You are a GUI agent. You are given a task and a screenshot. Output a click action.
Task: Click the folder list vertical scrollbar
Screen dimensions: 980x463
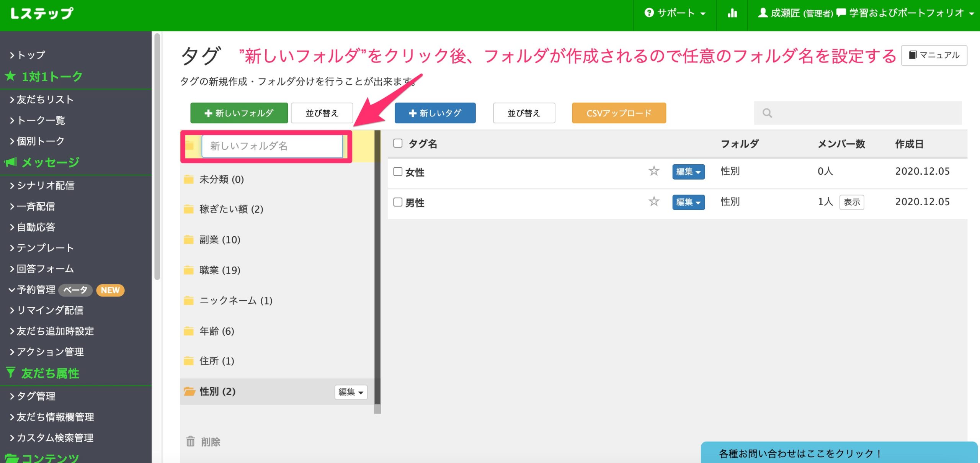click(x=377, y=268)
